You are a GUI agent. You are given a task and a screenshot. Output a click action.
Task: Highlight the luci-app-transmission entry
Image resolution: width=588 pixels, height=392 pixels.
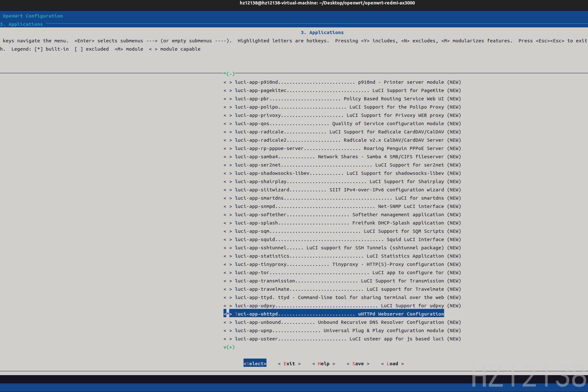click(342, 281)
